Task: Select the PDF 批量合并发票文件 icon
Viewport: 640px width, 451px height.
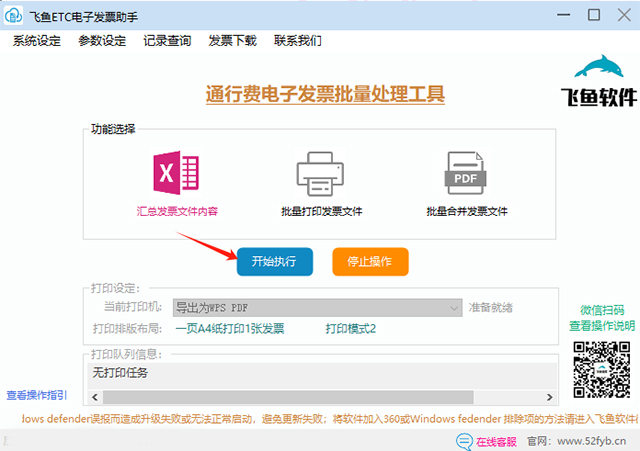Action: click(x=465, y=173)
